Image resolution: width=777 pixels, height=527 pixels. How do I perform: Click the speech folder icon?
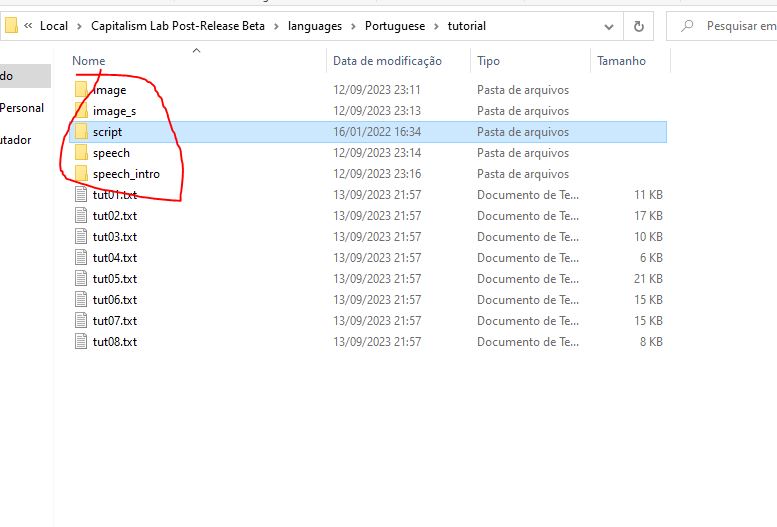click(x=81, y=152)
